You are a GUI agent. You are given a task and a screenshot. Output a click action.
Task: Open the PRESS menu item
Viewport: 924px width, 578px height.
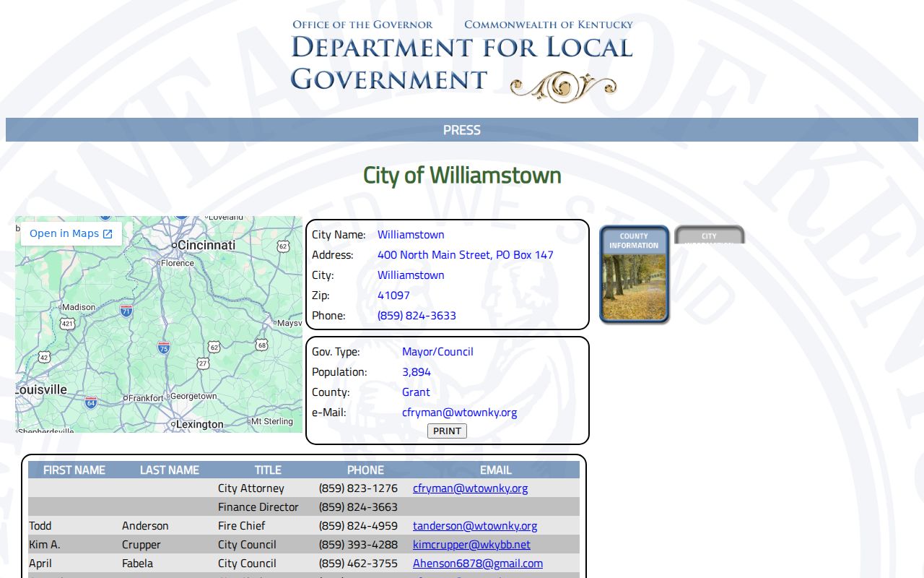tap(462, 130)
